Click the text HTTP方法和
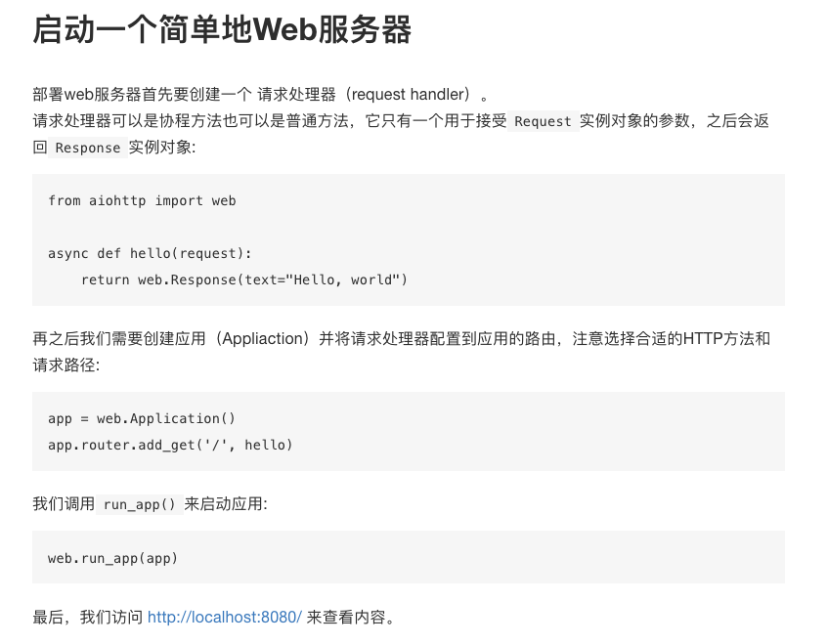Screen dimensions: 828x644 (726, 338)
